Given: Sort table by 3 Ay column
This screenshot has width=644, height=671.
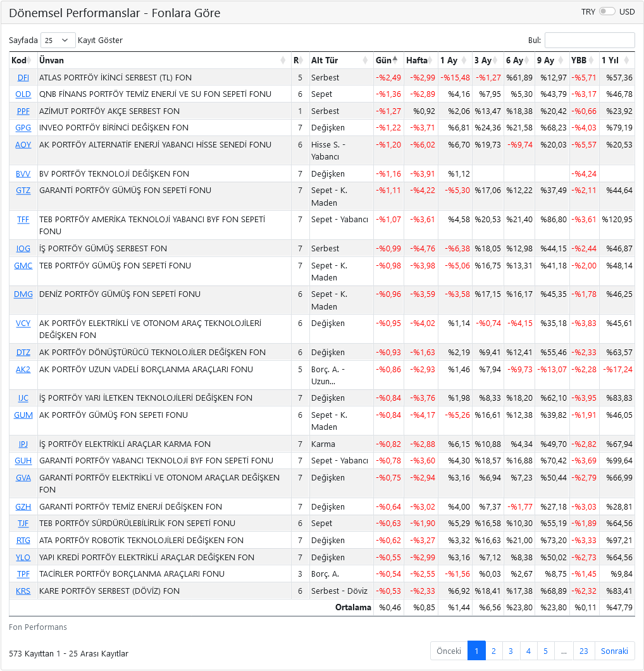Looking at the screenshot, I should point(488,60).
